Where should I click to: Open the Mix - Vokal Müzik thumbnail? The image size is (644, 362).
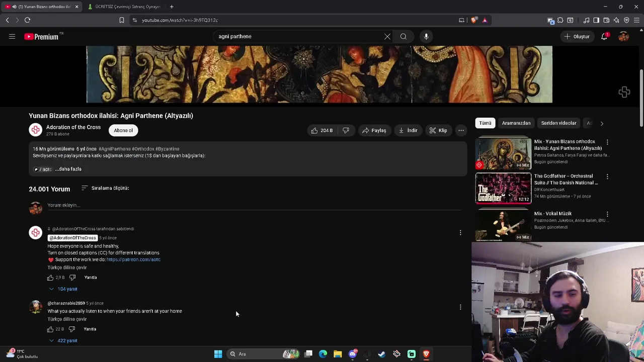(x=503, y=225)
